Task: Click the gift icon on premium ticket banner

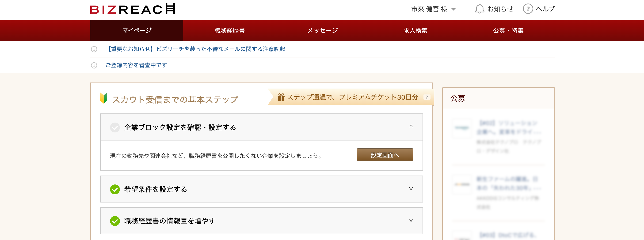Action: pyautogui.click(x=281, y=97)
